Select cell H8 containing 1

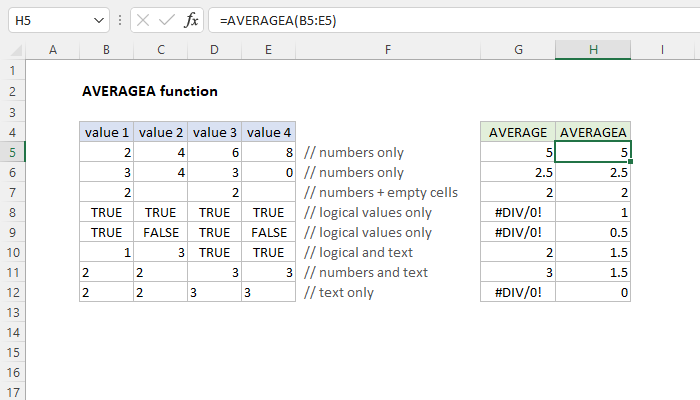[x=593, y=212]
